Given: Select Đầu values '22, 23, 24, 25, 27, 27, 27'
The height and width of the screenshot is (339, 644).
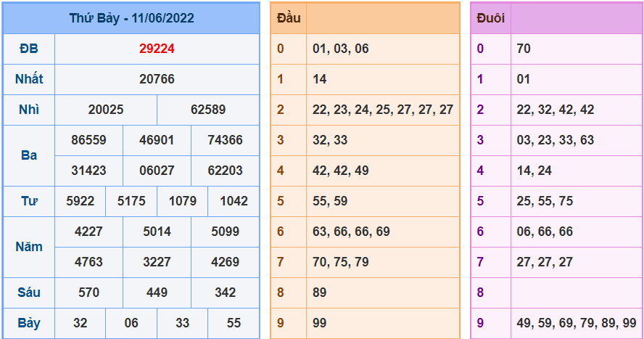Looking at the screenshot, I should 383,110.
